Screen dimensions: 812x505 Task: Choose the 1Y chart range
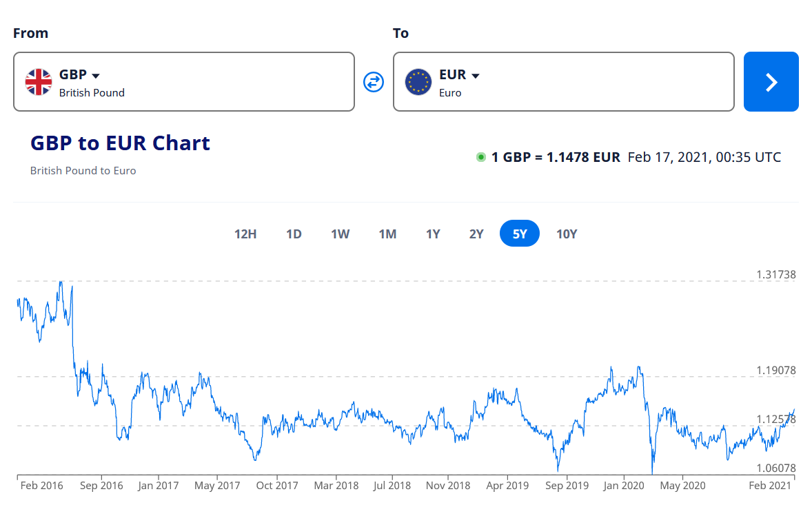(433, 234)
